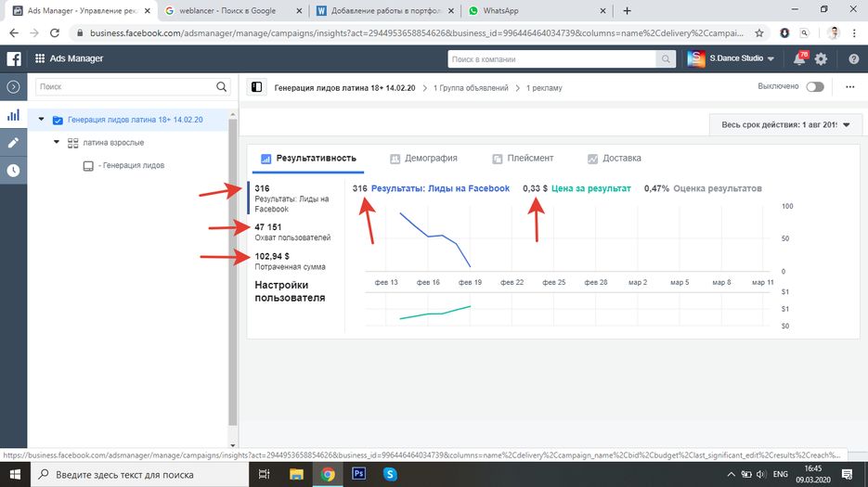This screenshot has width=868, height=487.
Task: Collapse the Генерация лидов латина campaign tree
Action: (42, 119)
